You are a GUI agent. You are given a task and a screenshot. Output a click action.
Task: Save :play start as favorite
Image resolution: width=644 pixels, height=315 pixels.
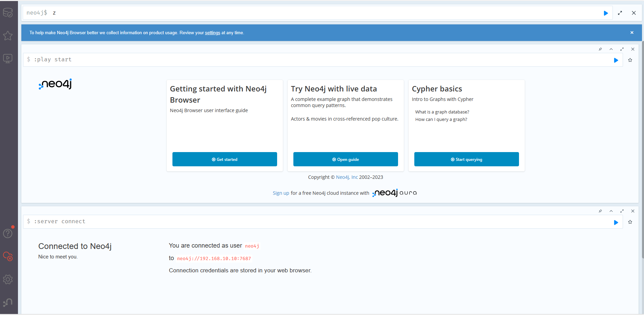(630, 60)
